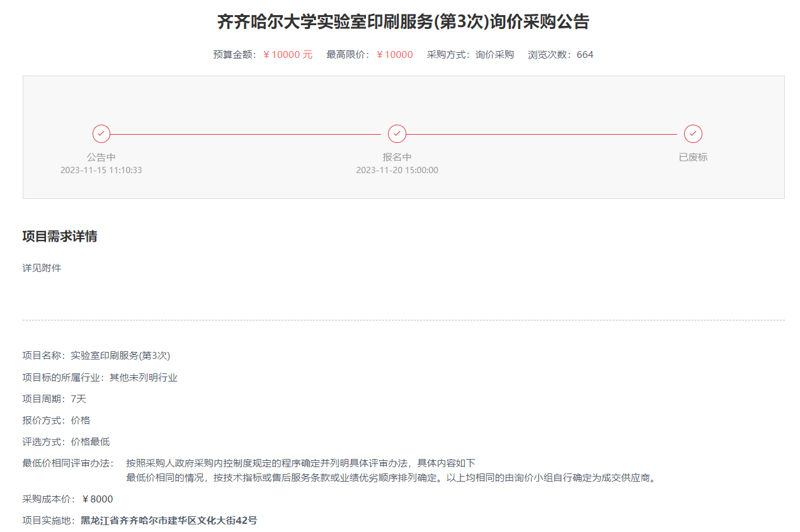Select the 公告中 stage label
800x532 pixels.
(x=101, y=157)
